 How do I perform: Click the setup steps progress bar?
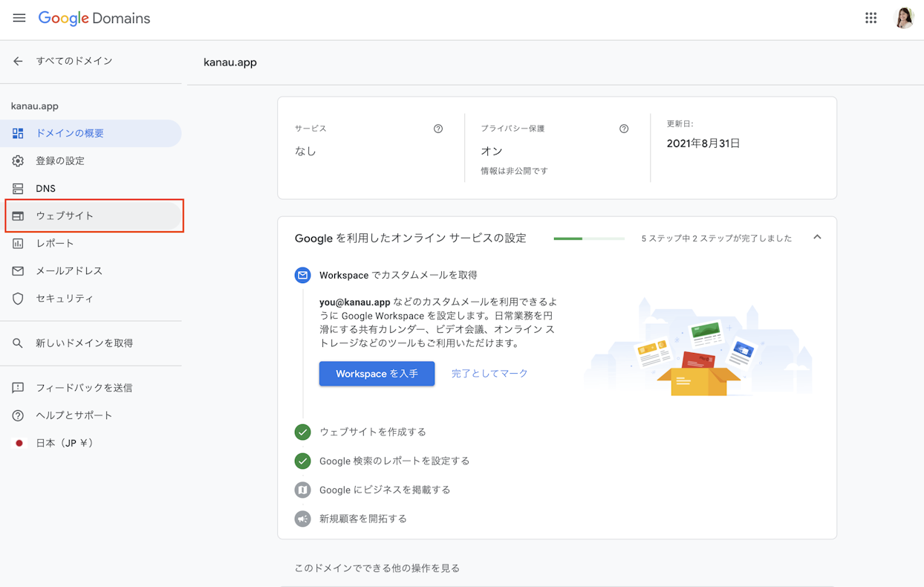(x=589, y=239)
